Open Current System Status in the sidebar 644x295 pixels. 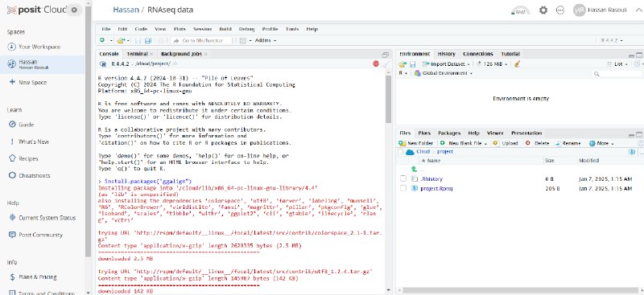(47, 218)
